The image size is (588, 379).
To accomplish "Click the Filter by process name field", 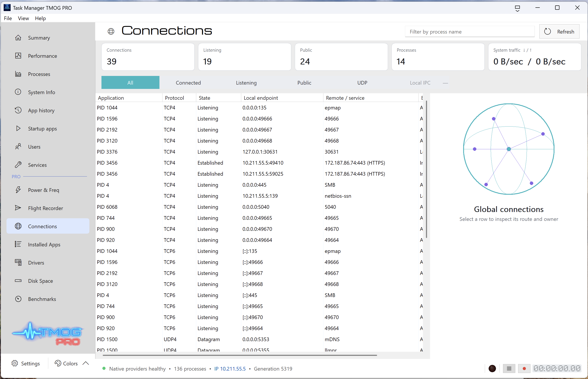I will click(470, 32).
